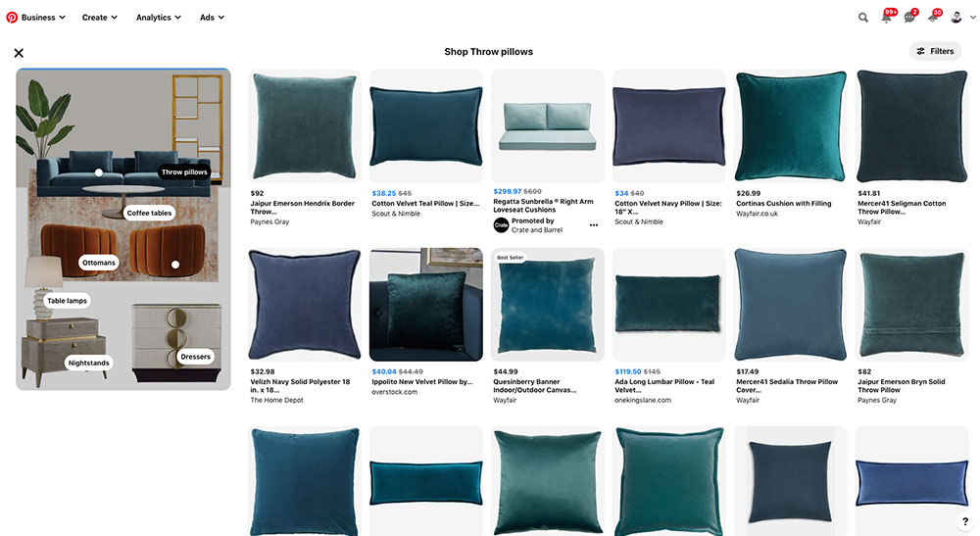
Task: Expand the Create dropdown menu
Action: click(100, 18)
